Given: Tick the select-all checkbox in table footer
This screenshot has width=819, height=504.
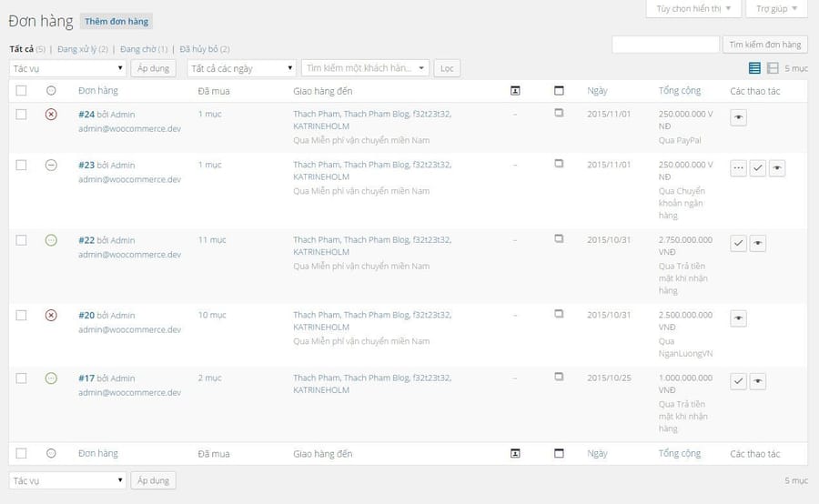Looking at the screenshot, I should [x=21, y=453].
